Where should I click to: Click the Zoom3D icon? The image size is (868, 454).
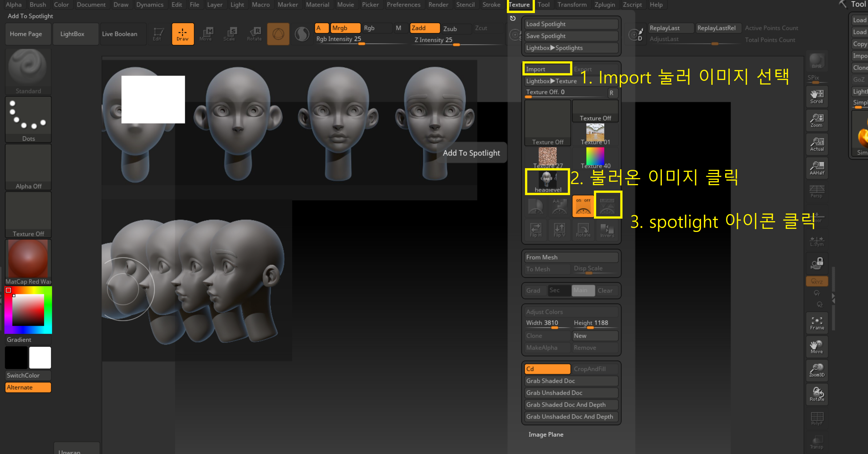(x=816, y=370)
